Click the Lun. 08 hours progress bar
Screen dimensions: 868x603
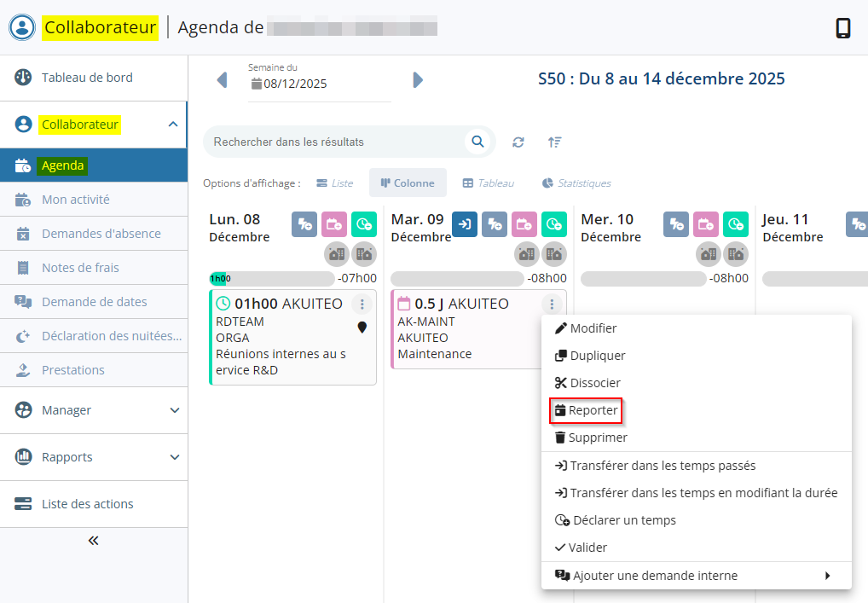coord(272,278)
